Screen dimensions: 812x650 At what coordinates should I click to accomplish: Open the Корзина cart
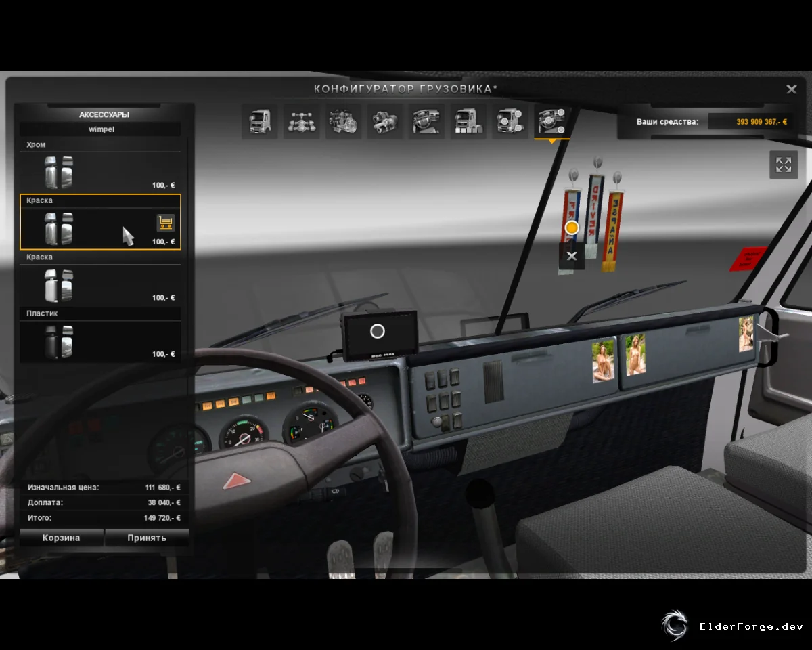tap(62, 538)
